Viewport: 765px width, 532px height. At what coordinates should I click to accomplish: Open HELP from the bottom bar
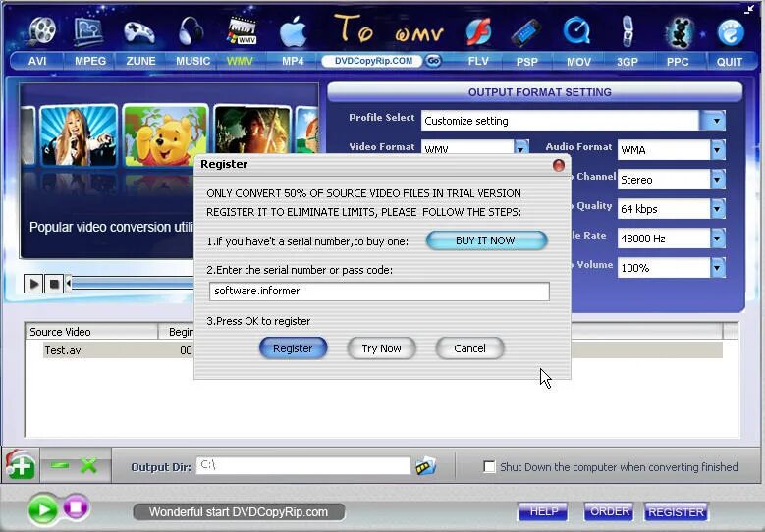[543, 511]
